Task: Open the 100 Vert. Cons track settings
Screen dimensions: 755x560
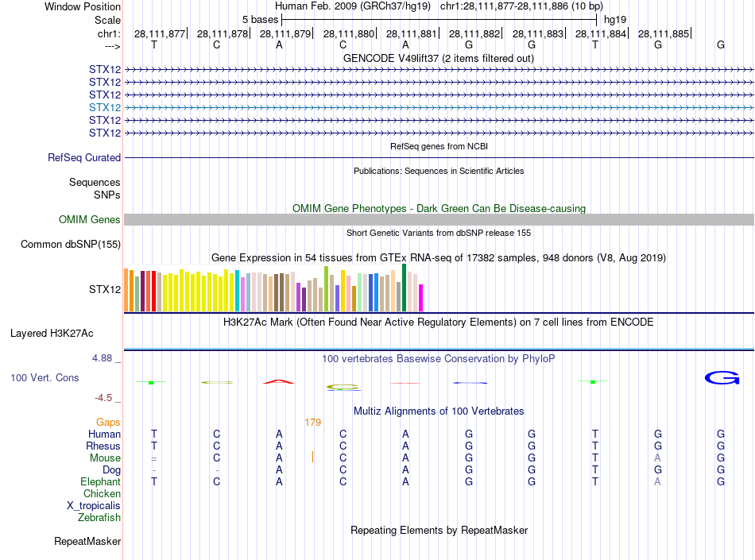Action: [x=45, y=377]
